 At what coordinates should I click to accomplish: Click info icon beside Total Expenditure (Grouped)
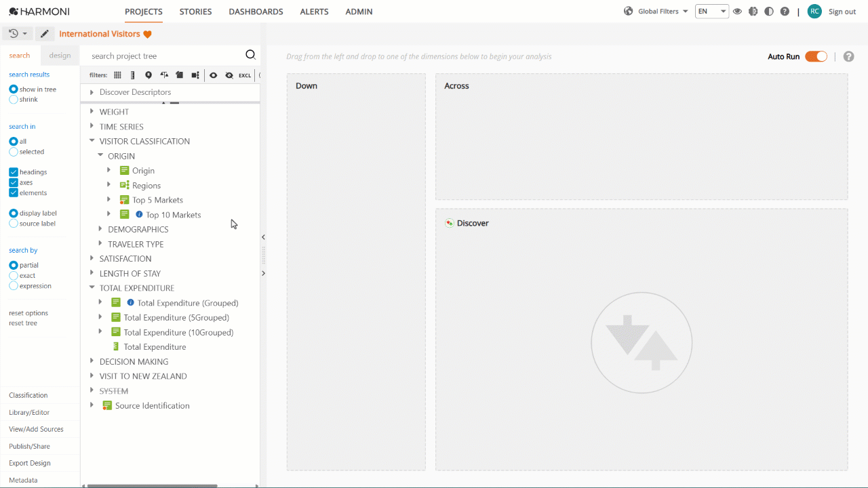pos(130,303)
